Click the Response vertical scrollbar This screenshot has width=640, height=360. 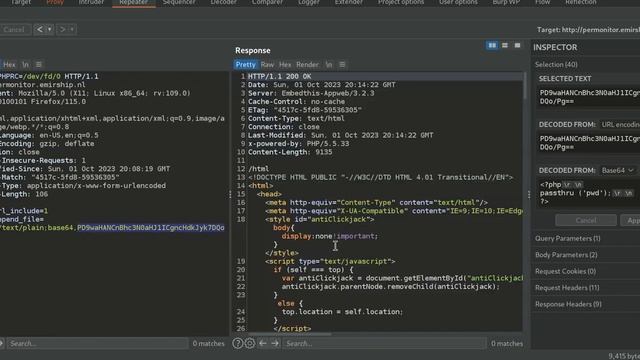pos(524,86)
